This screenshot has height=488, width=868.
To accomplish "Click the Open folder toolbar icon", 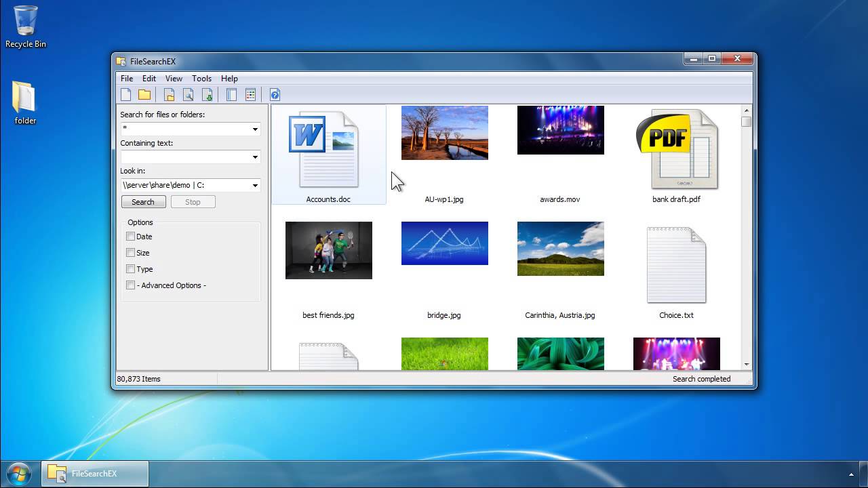I will pos(144,95).
